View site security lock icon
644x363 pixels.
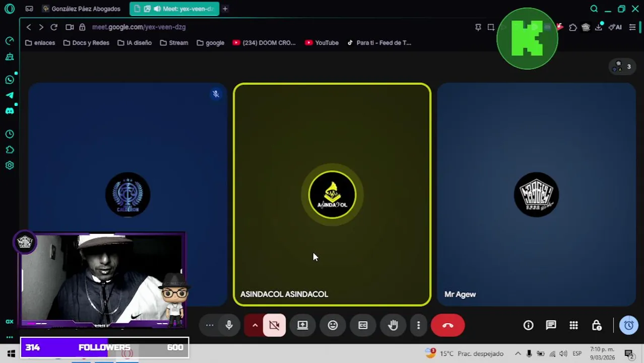click(82, 27)
